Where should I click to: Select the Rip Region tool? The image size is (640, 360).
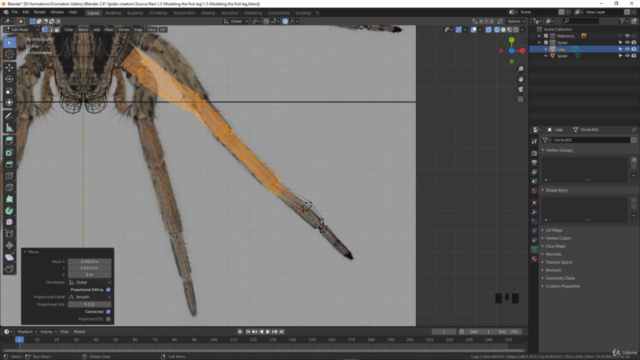(x=9, y=269)
